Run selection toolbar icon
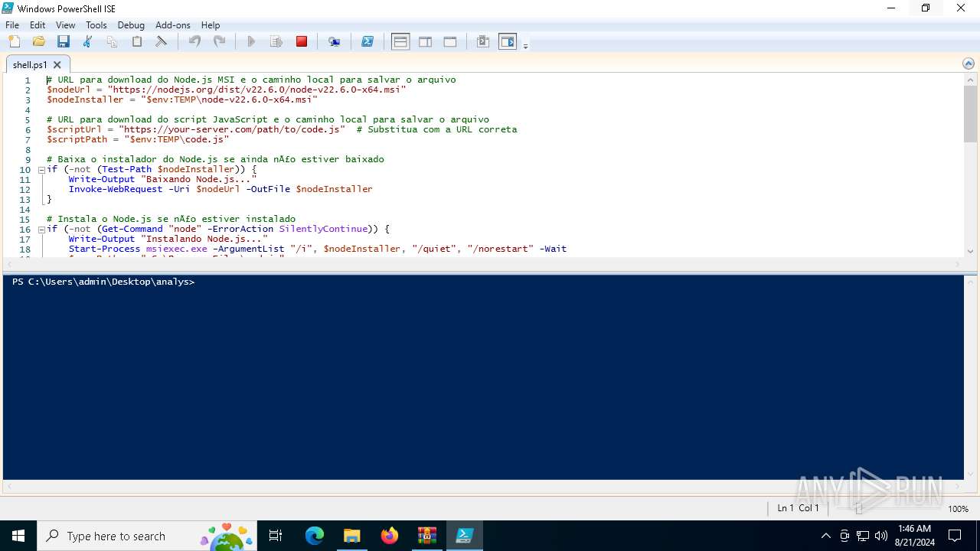Viewport: 980px width, 551px height. (276, 41)
